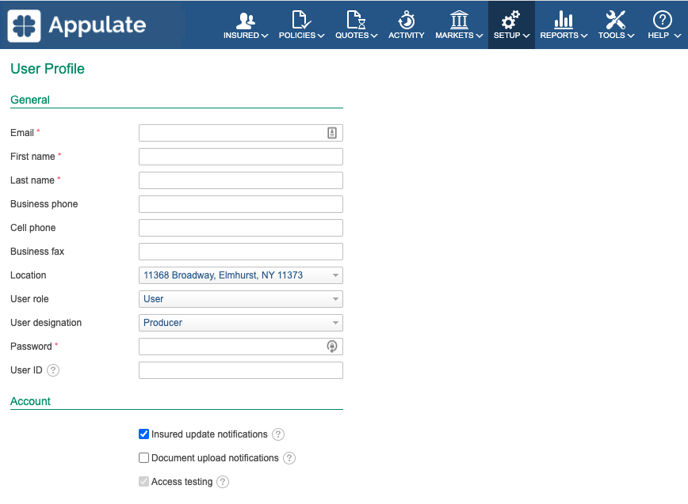
Task: Open the POLICIES menu label
Action: [x=297, y=36]
